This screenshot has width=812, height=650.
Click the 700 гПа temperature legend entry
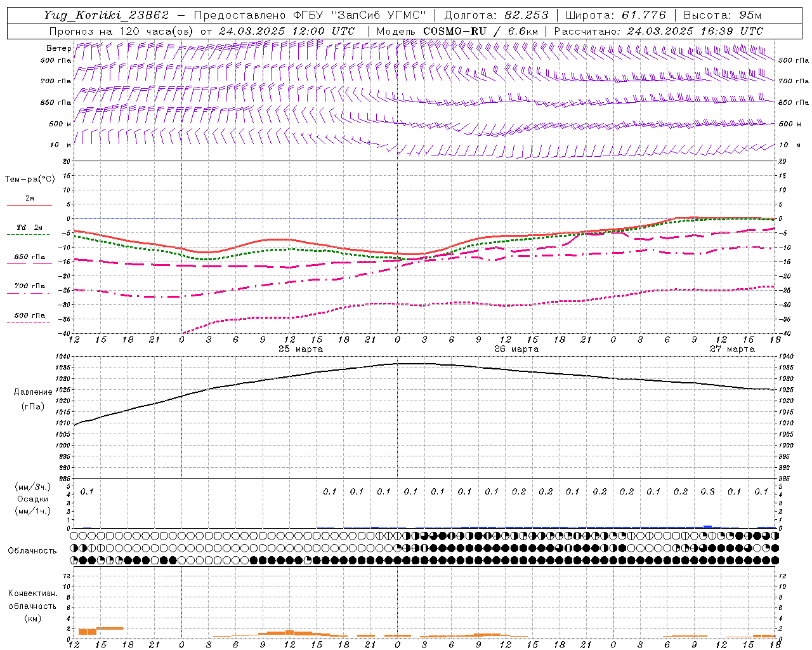[x=29, y=286]
